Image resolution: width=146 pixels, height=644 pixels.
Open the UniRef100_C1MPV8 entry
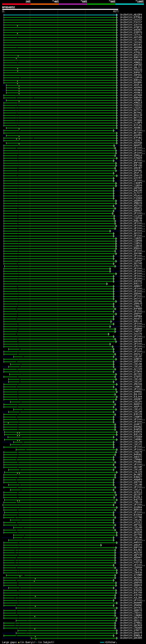pos(131,77)
